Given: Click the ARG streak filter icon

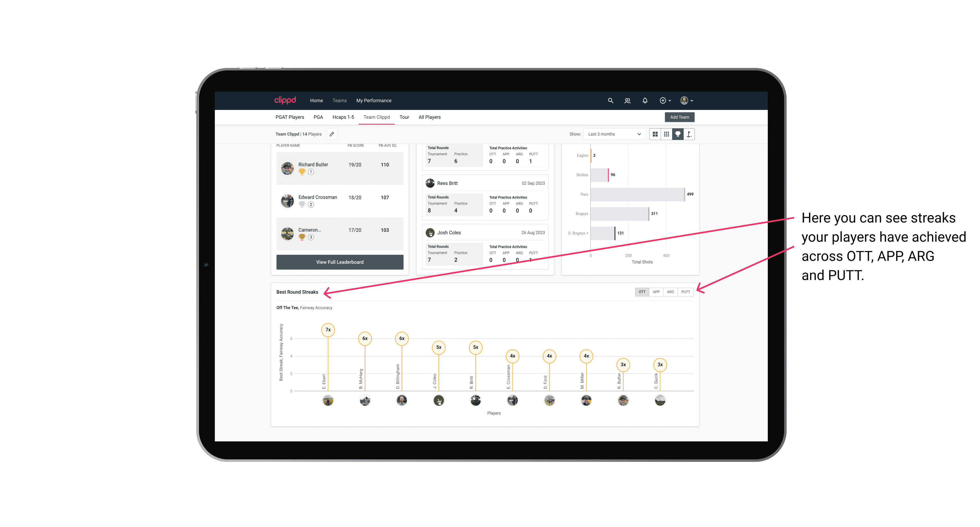Looking at the screenshot, I should [671, 292].
